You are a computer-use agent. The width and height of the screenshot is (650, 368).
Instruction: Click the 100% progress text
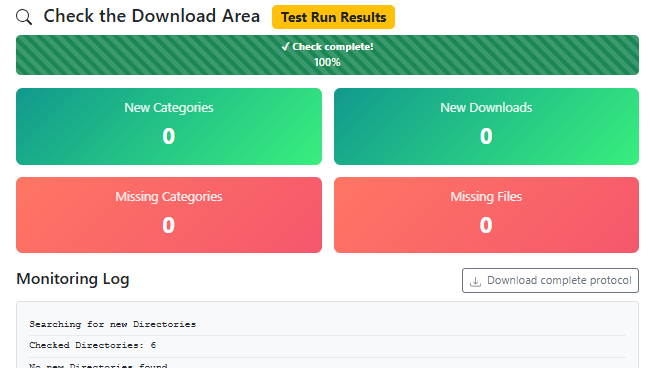tap(327, 62)
